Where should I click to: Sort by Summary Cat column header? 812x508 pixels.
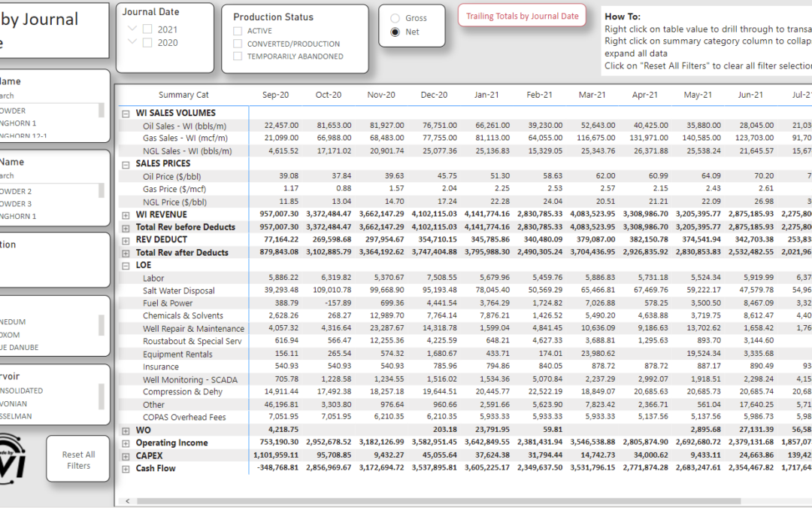(x=183, y=95)
